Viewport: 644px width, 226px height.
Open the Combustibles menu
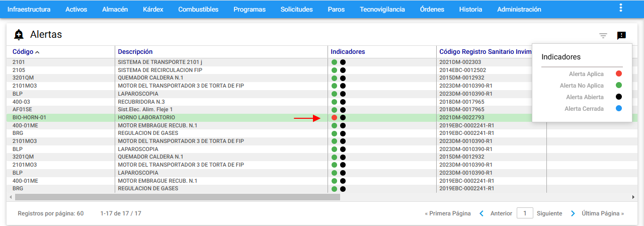pos(198,9)
